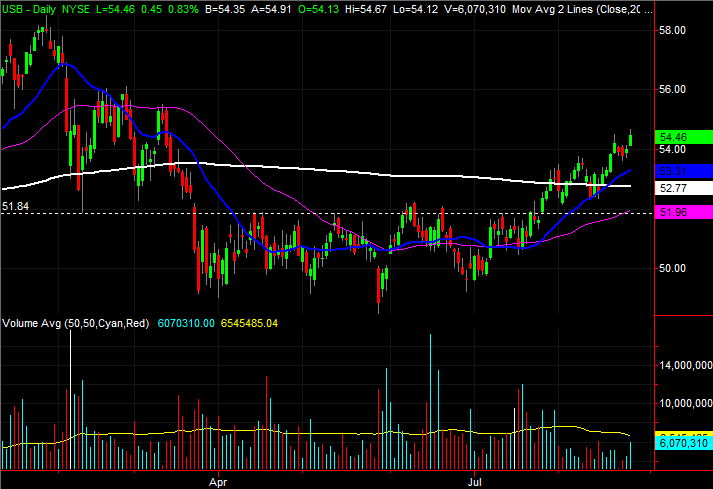Screen dimensions: 713x489
Task: Click the yellow 6545485.04 average volume value
Action: point(249,323)
